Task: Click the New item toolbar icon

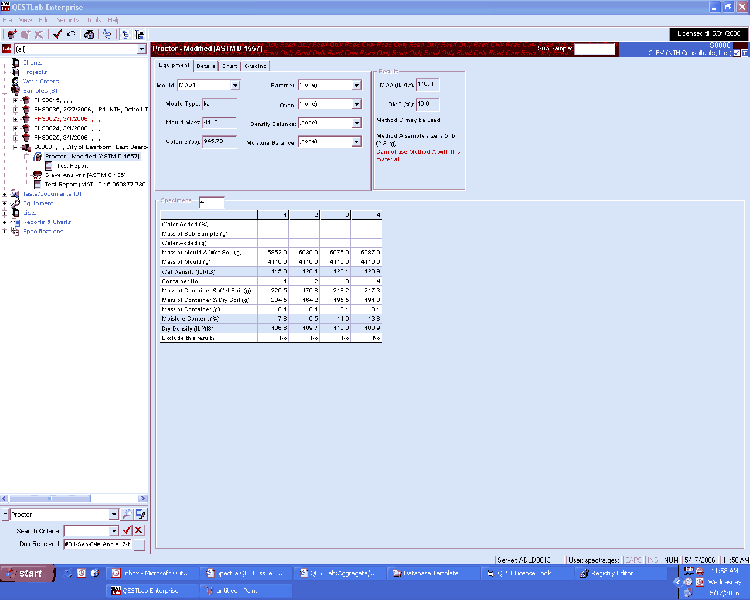Action: (11, 34)
